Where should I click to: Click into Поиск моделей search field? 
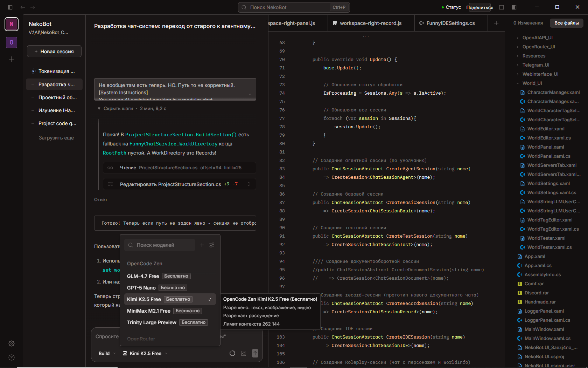pyautogui.click(x=164, y=245)
